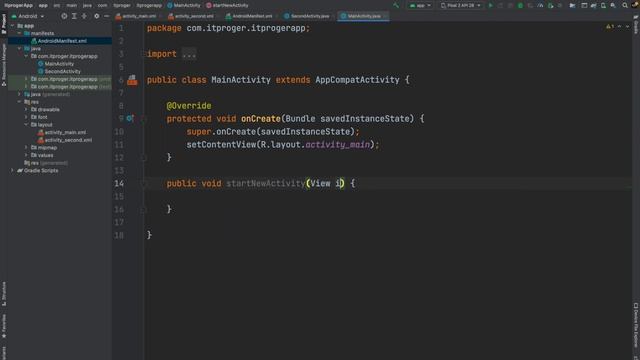
Task: Click the green Run app button
Action: click(x=490, y=5)
